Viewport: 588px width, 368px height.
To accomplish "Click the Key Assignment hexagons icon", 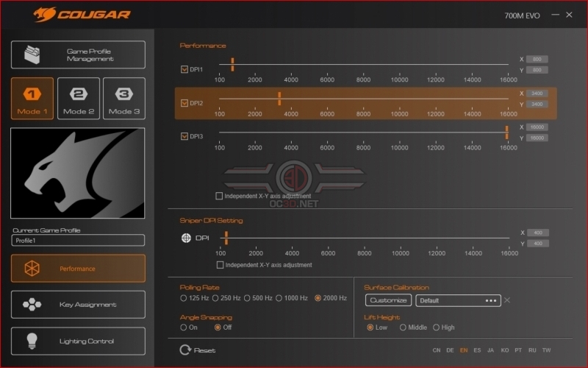I will point(32,305).
